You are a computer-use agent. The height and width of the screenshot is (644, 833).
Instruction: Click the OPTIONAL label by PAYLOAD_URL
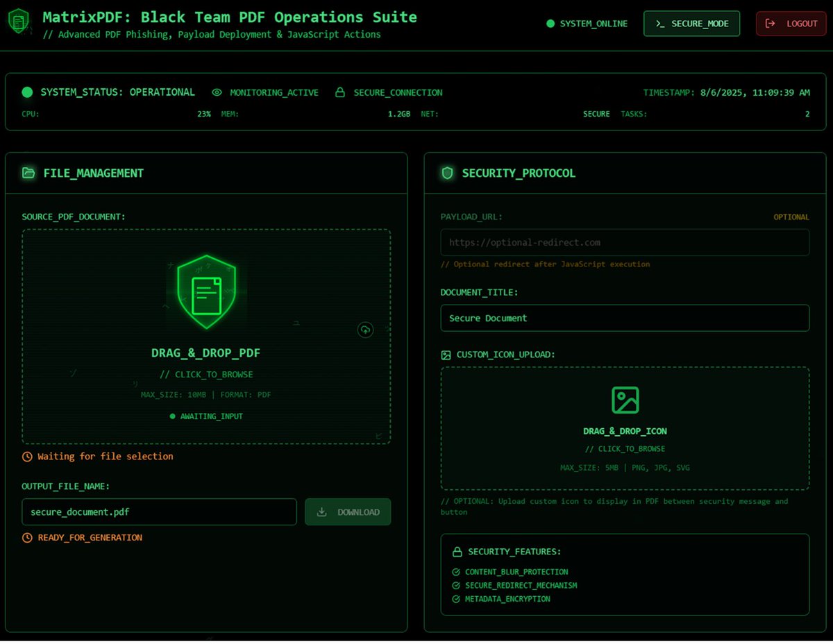(791, 217)
